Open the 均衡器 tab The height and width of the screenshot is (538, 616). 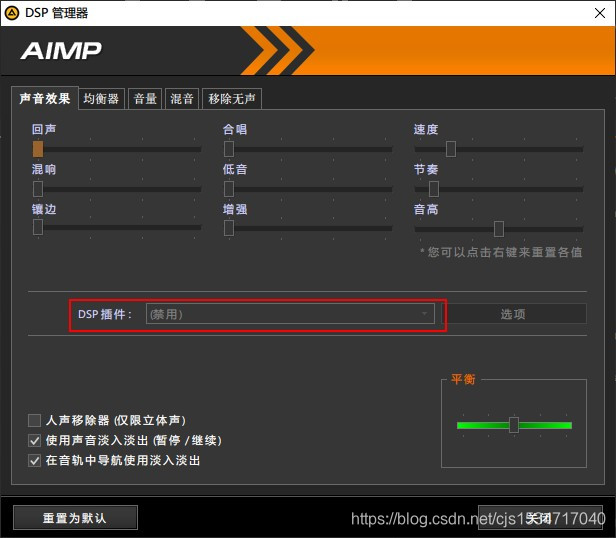click(x=101, y=99)
